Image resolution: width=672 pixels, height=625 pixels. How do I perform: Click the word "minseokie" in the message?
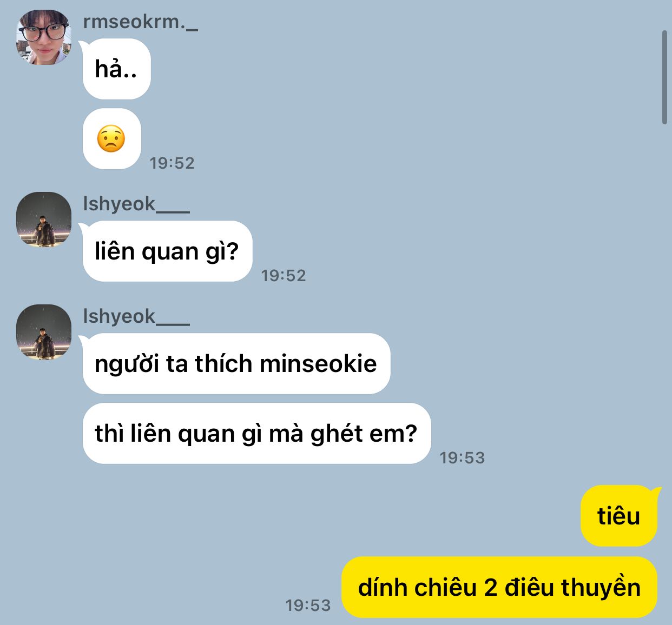[x=318, y=363]
